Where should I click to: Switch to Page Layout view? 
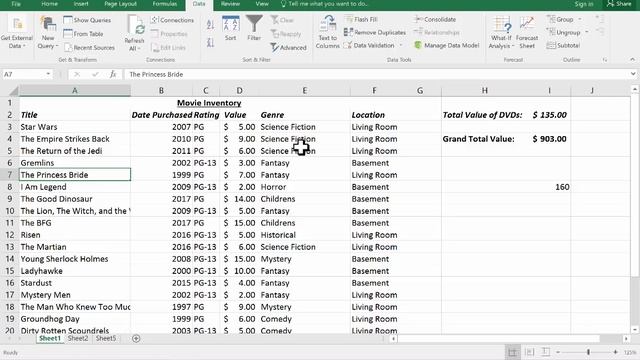(529, 352)
